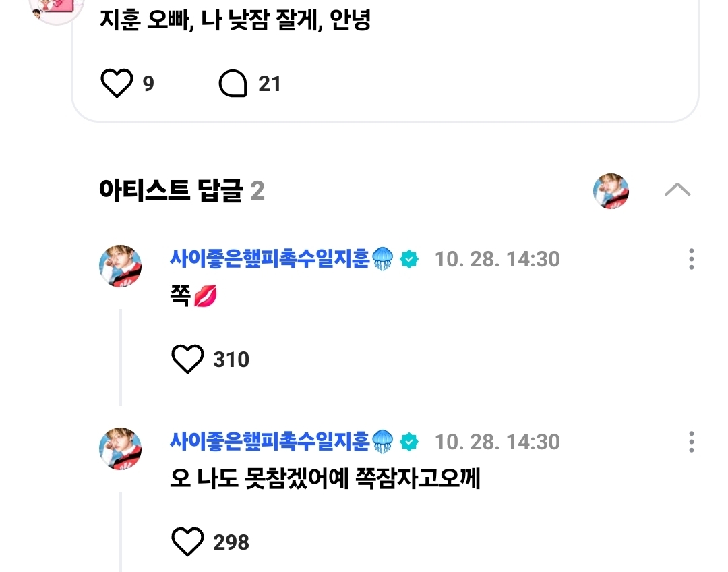This screenshot has height=572, width=728.
Task: Tap artist avatar beside the collapse chevron
Action: (611, 191)
